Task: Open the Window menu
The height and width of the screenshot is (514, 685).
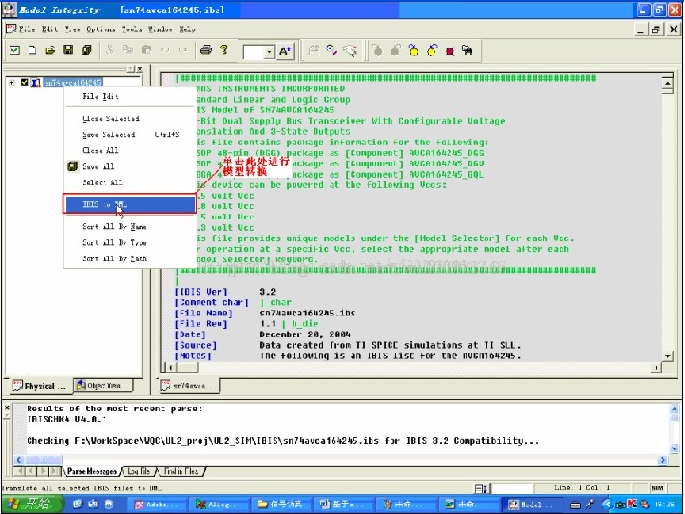Action: pos(160,29)
